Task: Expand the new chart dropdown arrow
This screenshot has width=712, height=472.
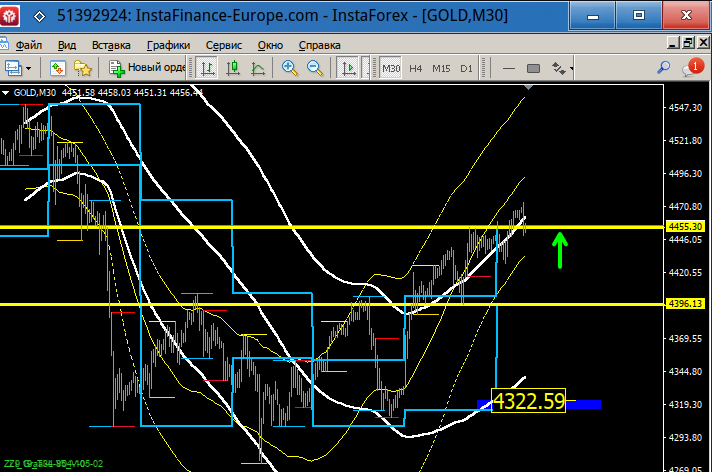Action: (x=29, y=69)
